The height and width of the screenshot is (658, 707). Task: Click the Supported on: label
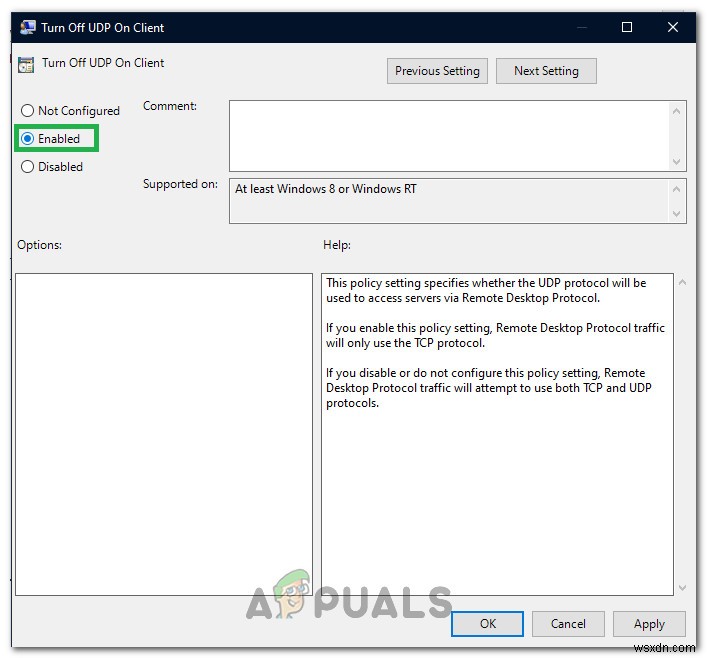(180, 184)
